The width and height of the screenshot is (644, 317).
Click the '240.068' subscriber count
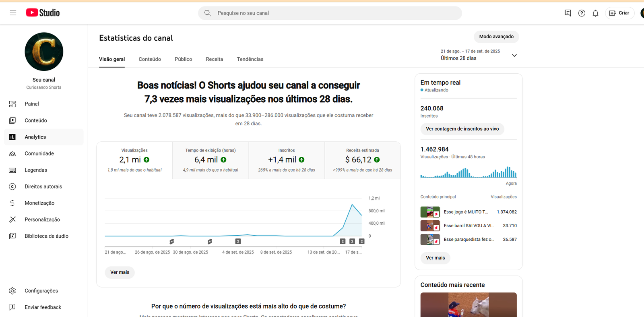pyautogui.click(x=432, y=108)
